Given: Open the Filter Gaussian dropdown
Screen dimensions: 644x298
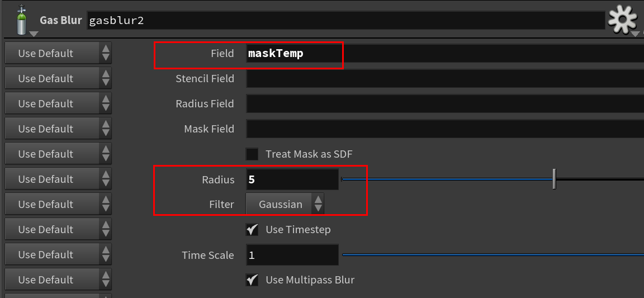Looking at the screenshot, I should [285, 204].
